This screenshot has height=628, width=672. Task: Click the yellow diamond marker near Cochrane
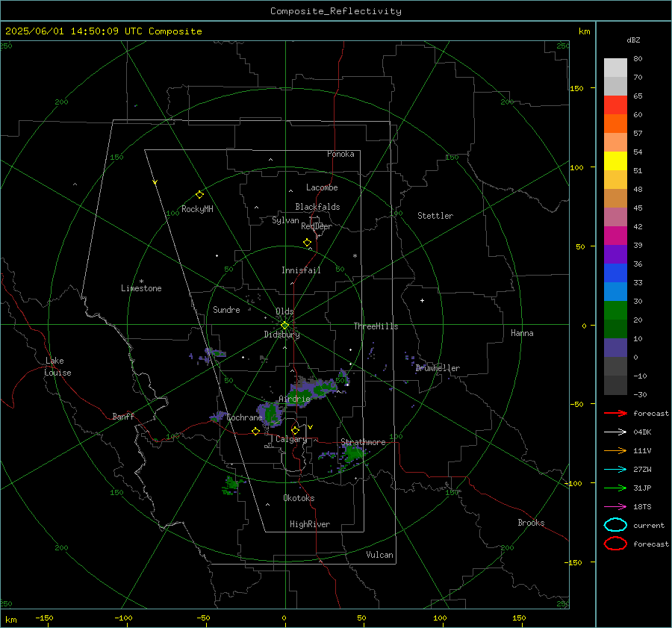click(256, 431)
